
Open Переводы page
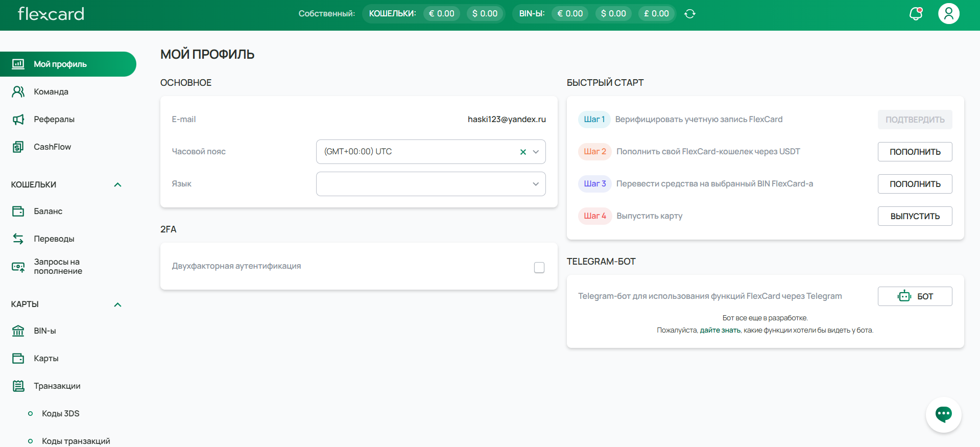pyautogui.click(x=54, y=239)
